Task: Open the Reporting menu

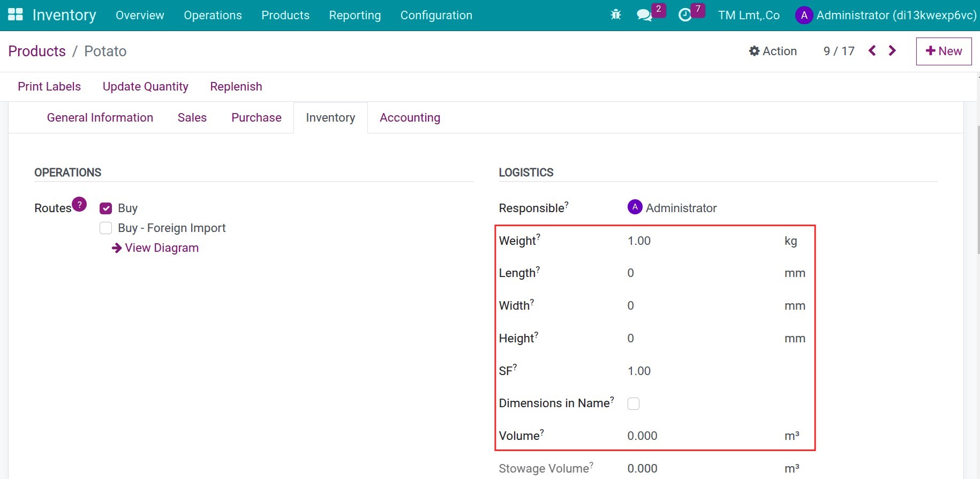Action: (x=355, y=15)
